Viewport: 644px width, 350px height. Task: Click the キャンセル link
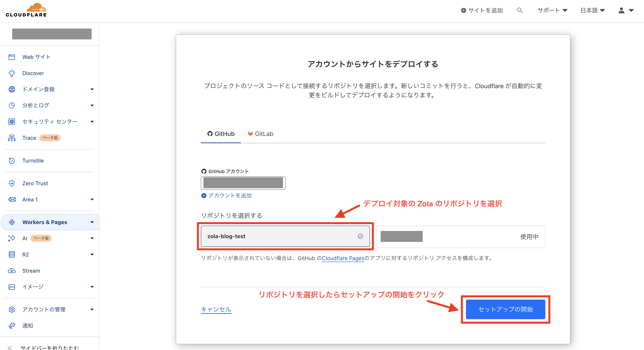pyautogui.click(x=216, y=309)
